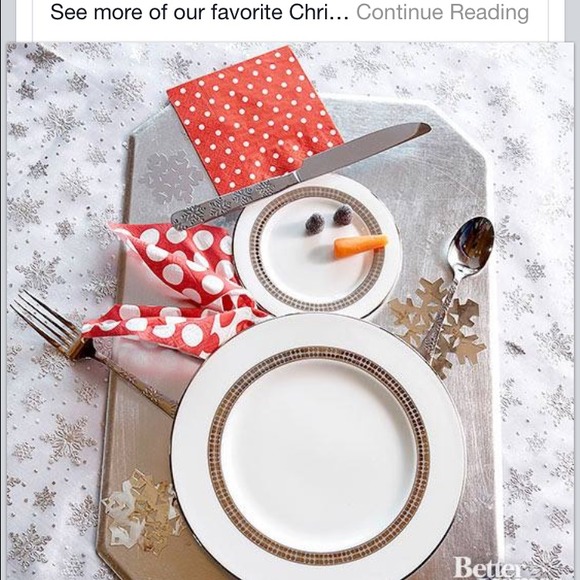The image size is (580, 580).
Task: Click the left gumdrop eye on the plate
Action: [x=315, y=224]
